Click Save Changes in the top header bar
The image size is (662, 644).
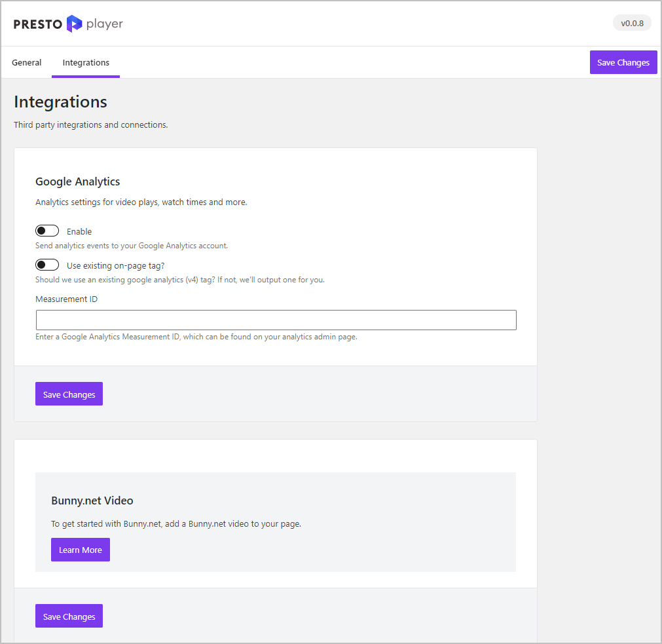pos(623,62)
